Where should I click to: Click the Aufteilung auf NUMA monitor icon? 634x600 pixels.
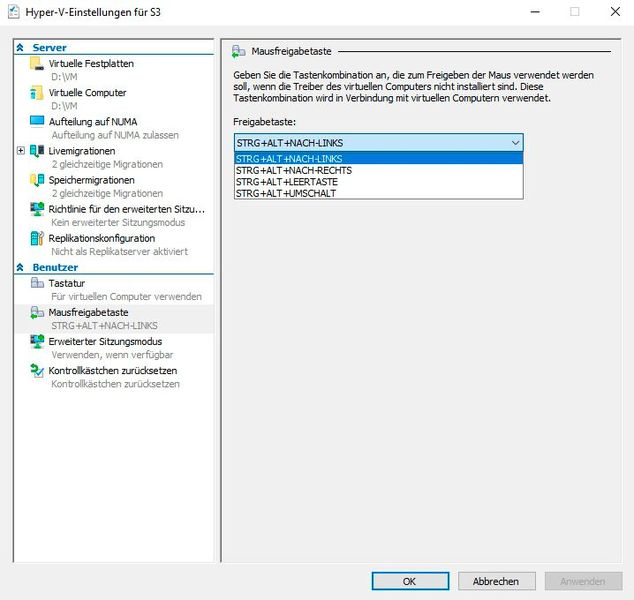click(x=37, y=121)
